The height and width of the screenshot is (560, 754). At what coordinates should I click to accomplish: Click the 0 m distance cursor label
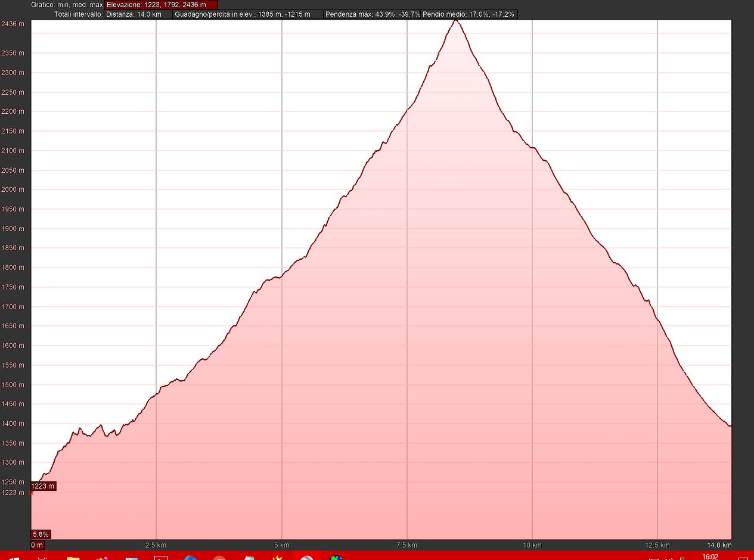(37, 545)
